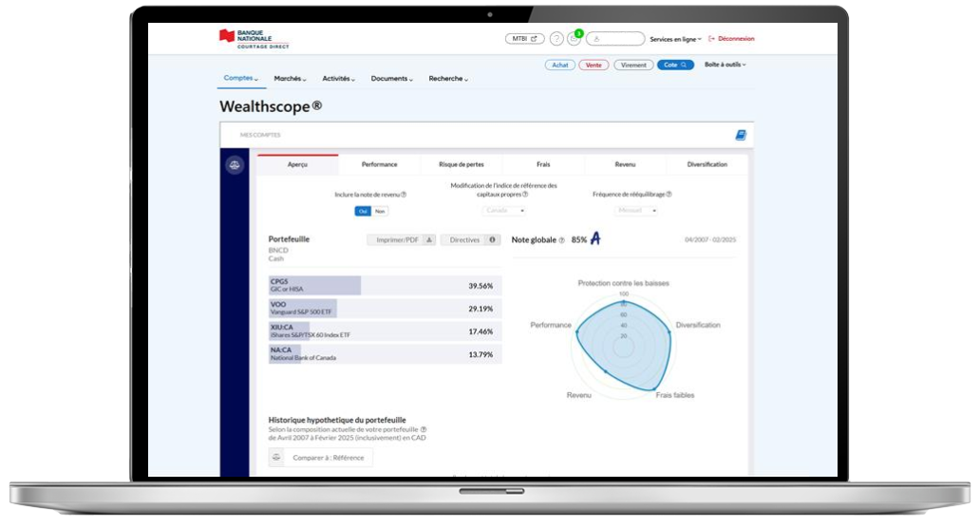Screen dimensions: 980x528
Task: Click the Directives button
Action: coord(471,240)
